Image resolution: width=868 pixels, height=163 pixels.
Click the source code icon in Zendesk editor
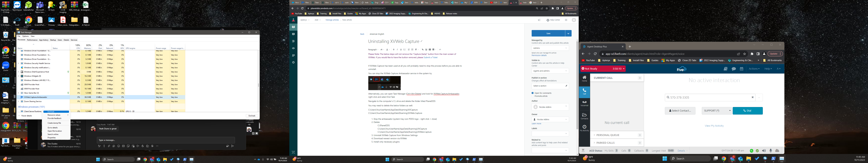(440, 50)
